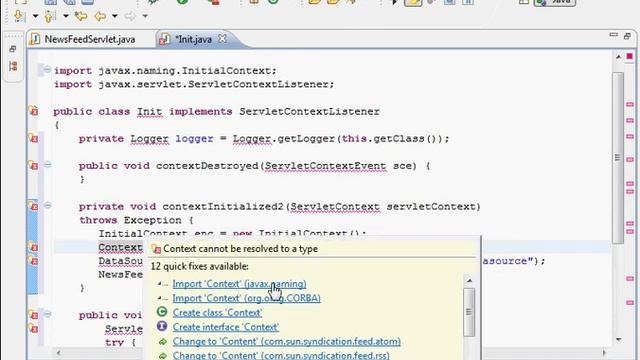Click the 'contextInitialized2' method name
This screenshot has height=360, width=640.
coord(223,207)
